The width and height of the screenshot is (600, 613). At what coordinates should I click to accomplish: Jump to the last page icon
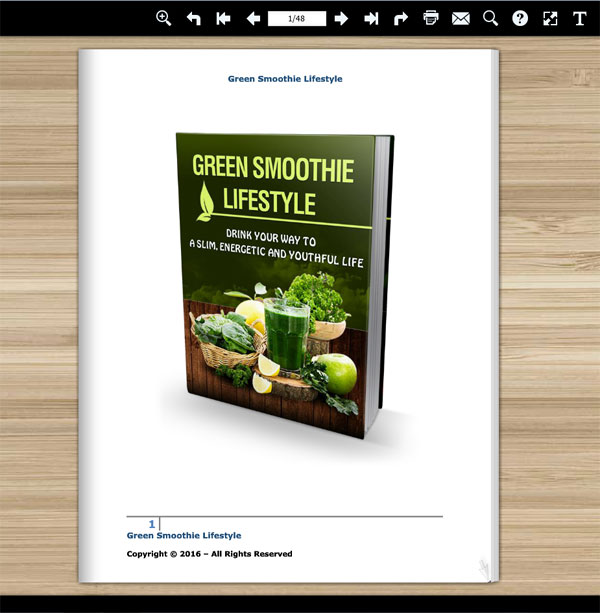point(371,18)
